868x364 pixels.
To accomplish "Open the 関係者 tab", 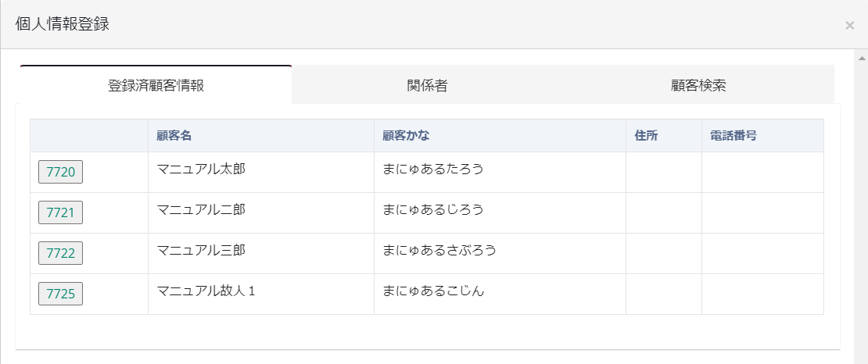I will click(x=427, y=85).
